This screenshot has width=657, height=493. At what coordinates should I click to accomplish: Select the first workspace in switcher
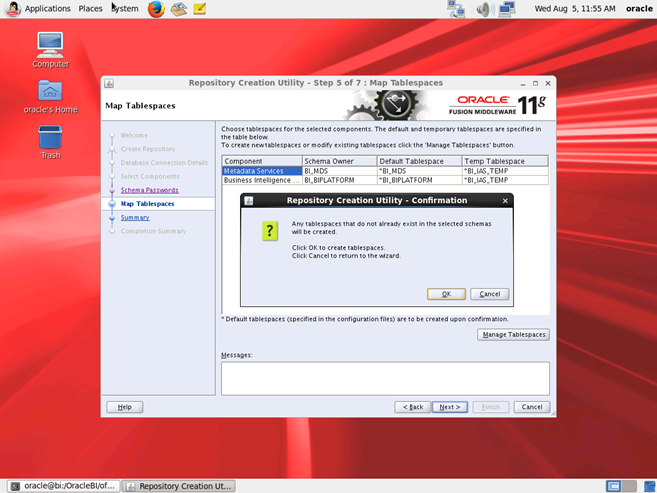click(x=613, y=486)
